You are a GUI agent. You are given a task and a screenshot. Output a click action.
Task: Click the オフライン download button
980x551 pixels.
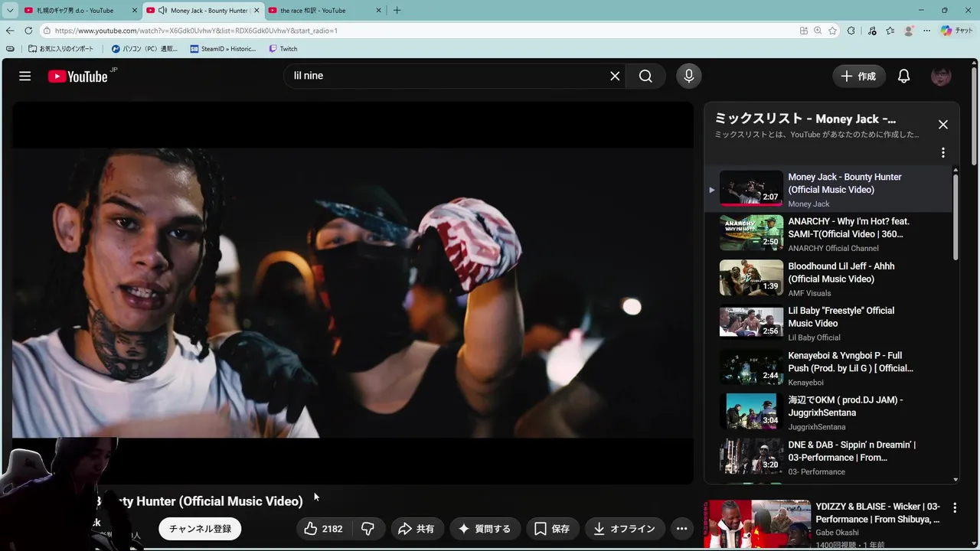pyautogui.click(x=625, y=529)
